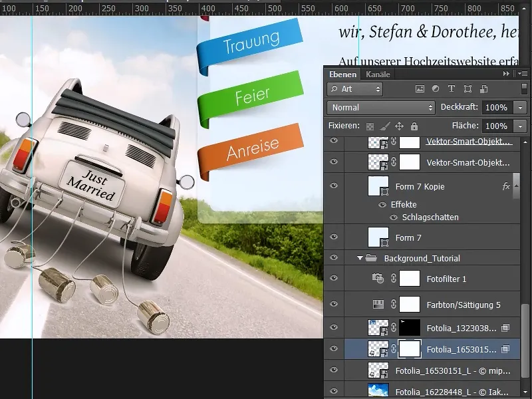This screenshot has width=532, height=399.
Task: Select the layer named Fotofilter 1
Action: pos(446,279)
